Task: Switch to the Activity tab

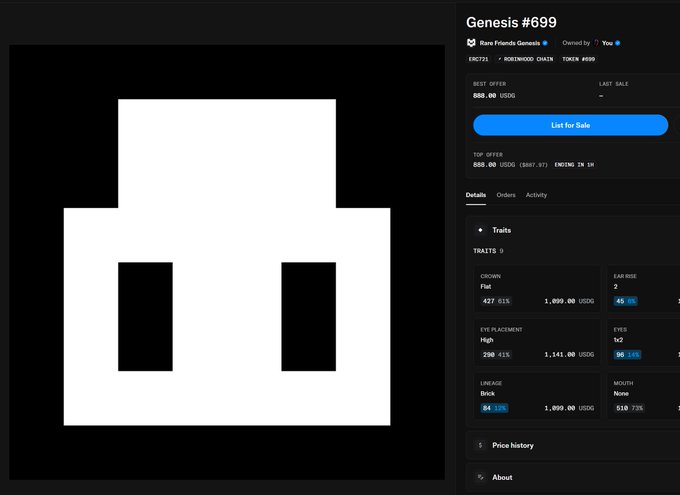Action: pyautogui.click(x=536, y=195)
